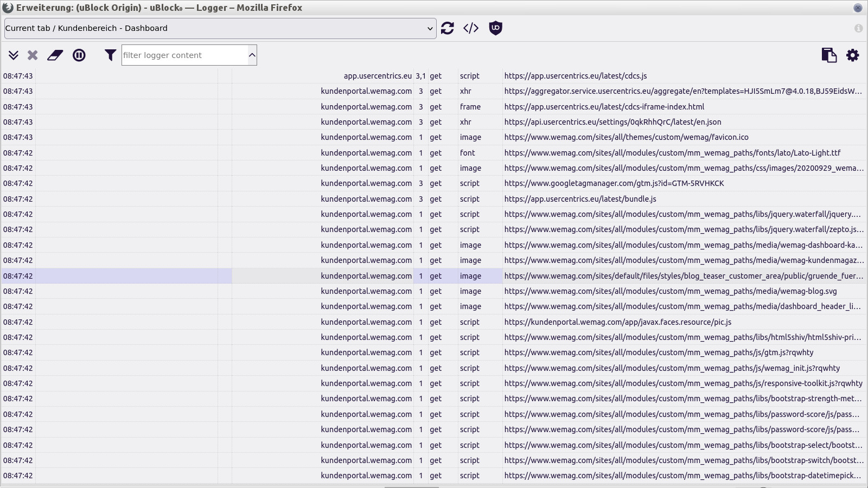Select cdcs-iframe-index.html frame URL
This screenshot has height=488, width=868.
[604, 107]
